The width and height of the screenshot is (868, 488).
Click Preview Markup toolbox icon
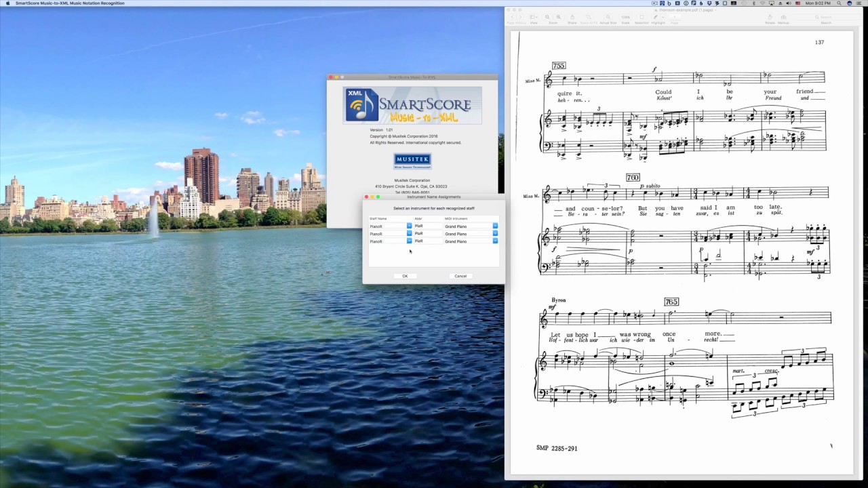[x=784, y=17]
